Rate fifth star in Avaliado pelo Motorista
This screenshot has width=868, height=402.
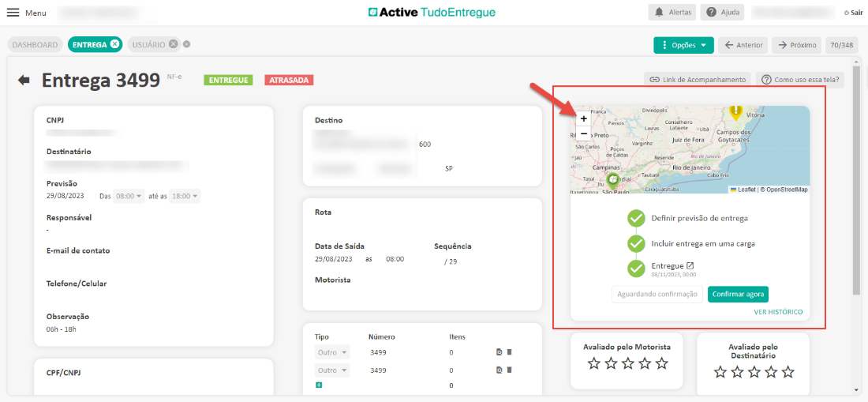point(661,363)
